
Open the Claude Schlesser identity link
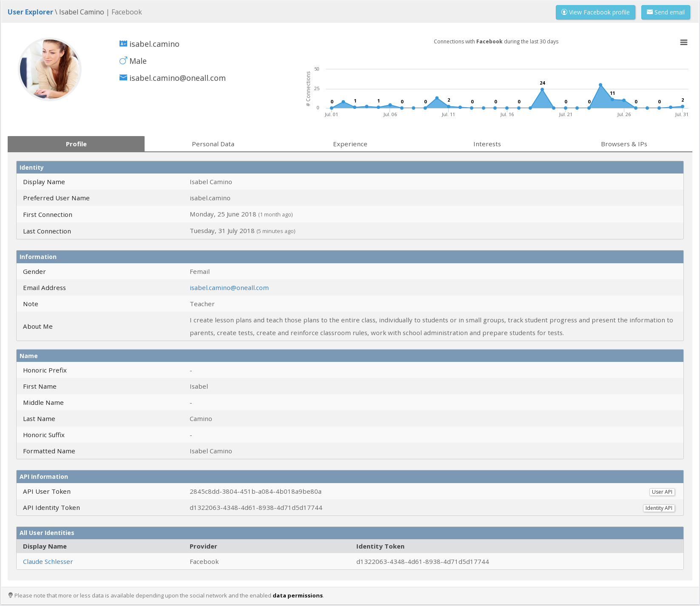tap(48, 562)
